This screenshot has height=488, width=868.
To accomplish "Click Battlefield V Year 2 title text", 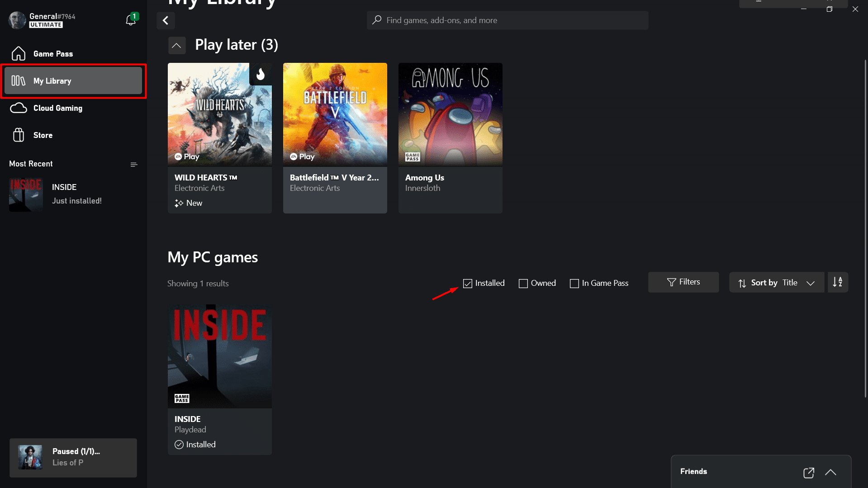I will pyautogui.click(x=334, y=178).
